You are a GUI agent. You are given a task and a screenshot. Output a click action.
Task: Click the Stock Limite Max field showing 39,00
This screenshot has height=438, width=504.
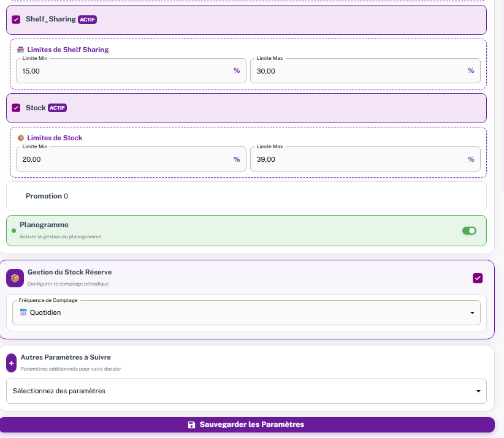pyautogui.click(x=356, y=159)
